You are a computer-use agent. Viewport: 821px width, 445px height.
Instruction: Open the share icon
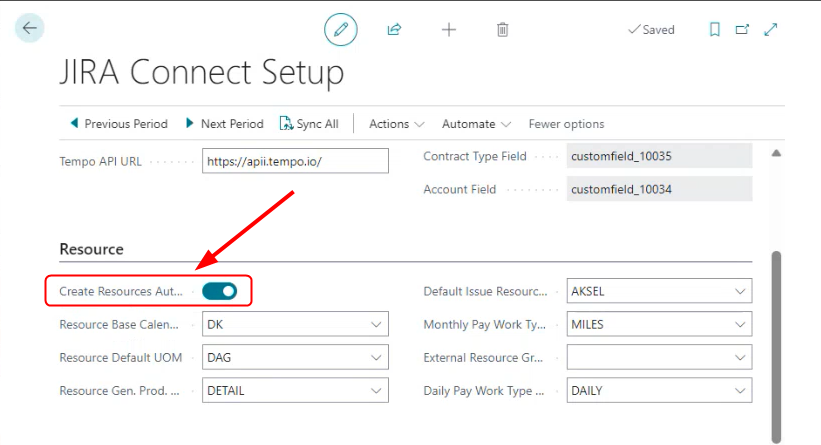(x=394, y=29)
